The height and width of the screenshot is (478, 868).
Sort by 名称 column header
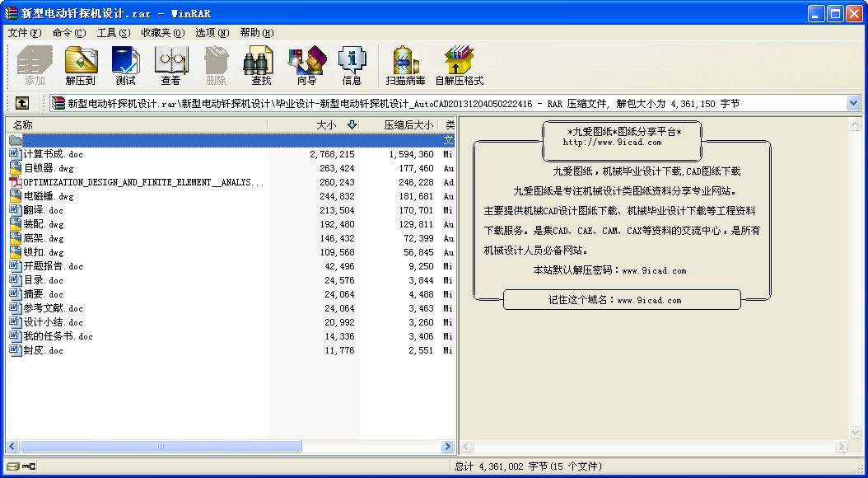136,125
